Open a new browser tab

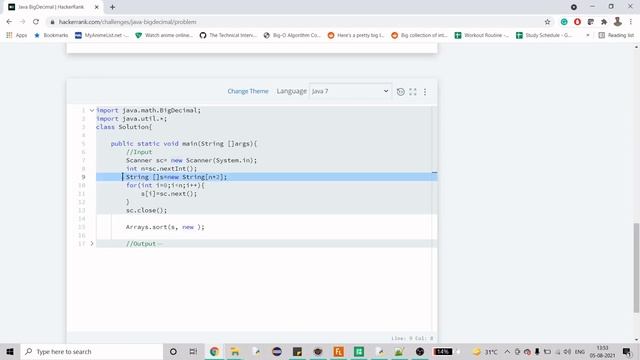(x=112, y=7)
